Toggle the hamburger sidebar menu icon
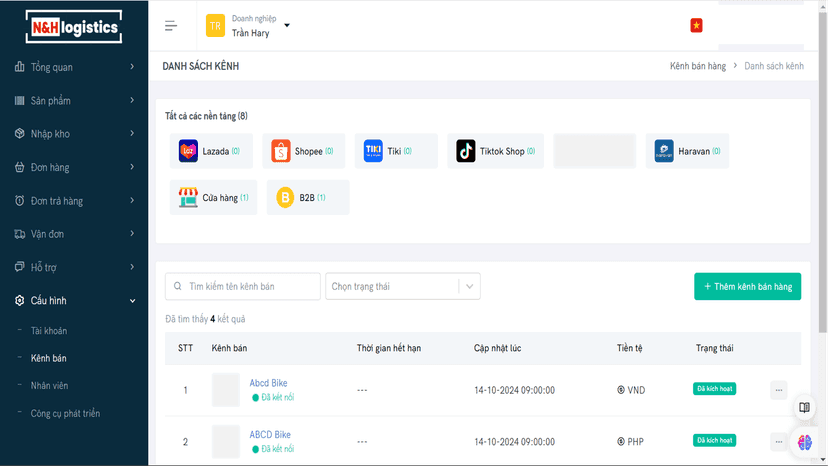 pos(171,25)
